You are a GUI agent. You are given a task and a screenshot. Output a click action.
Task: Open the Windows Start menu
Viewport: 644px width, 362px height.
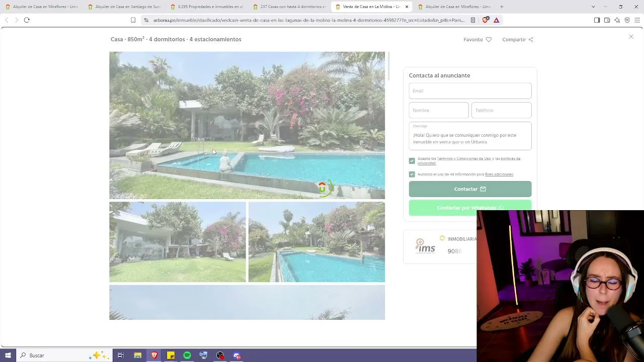[x=8, y=355]
